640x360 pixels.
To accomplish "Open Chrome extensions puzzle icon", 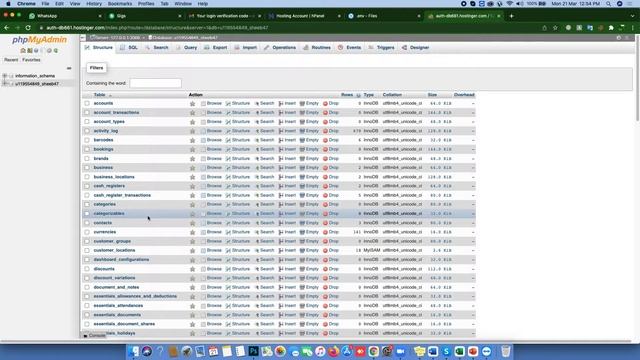I will coord(611,28).
